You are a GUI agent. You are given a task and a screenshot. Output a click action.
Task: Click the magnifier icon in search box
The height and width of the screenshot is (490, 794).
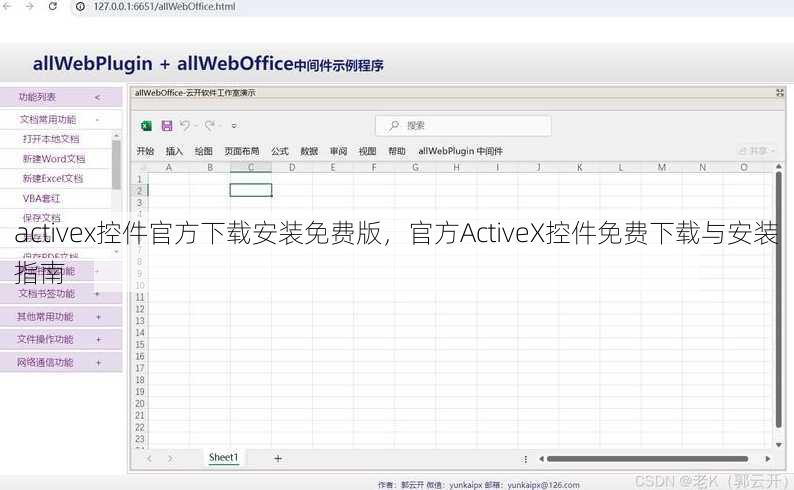(393, 126)
